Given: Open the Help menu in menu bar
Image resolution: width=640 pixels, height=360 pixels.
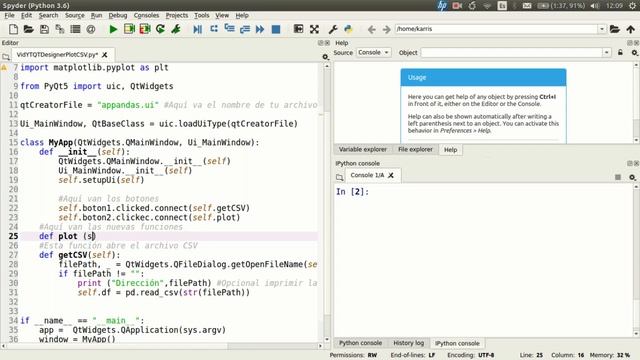Looking at the screenshot, I should coord(242,16).
